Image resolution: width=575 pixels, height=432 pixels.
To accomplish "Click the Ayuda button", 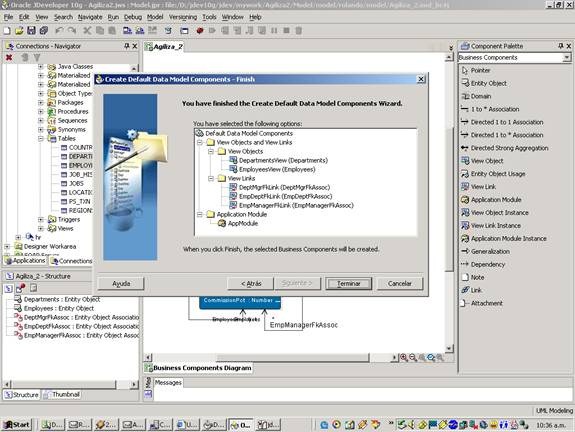I will [x=121, y=283].
